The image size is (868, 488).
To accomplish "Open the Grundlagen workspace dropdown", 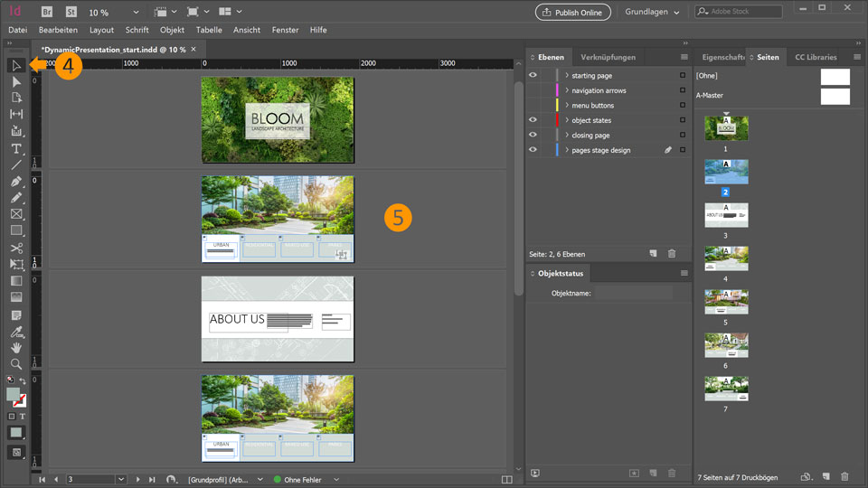I will (x=652, y=13).
